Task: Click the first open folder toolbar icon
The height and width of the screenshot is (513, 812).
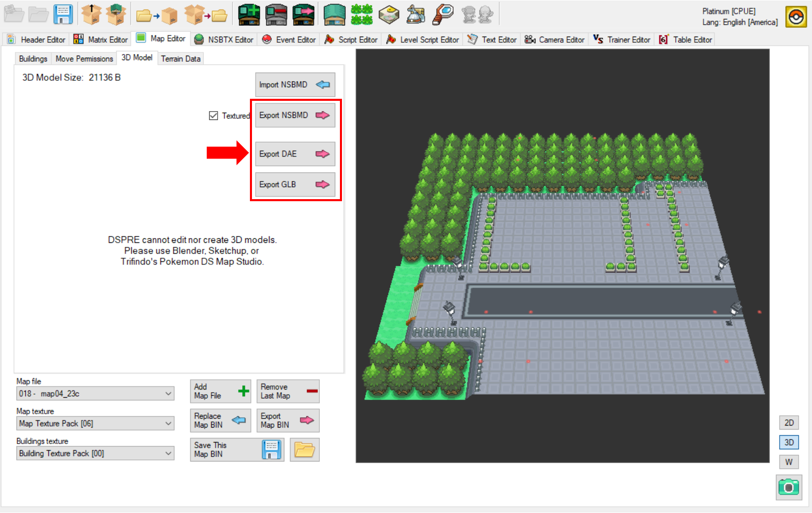Action: click(x=14, y=14)
